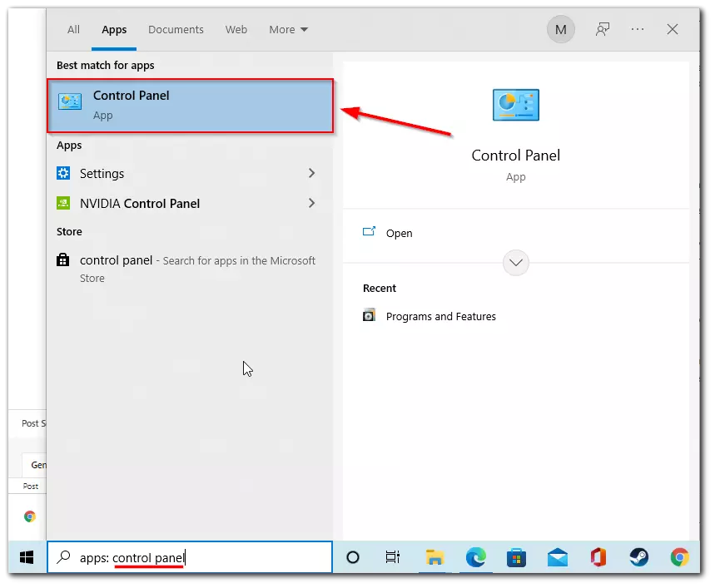
Task: Click Open in the preview pane
Action: pos(399,233)
